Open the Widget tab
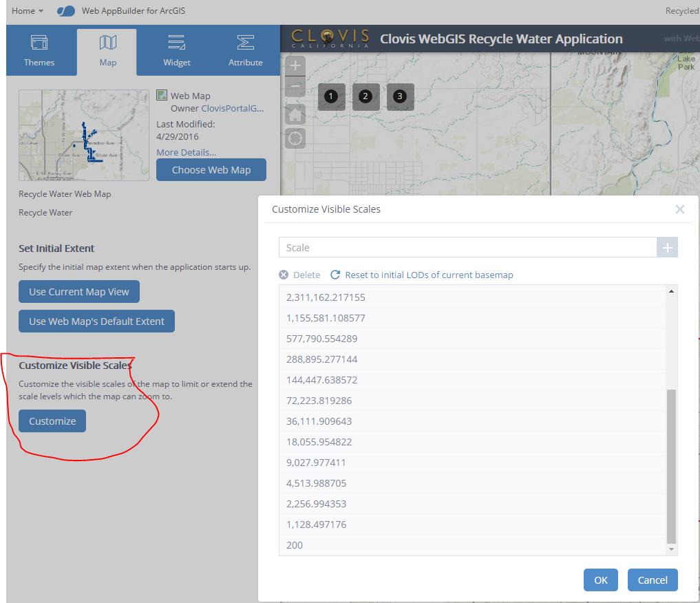 [177, 50]
